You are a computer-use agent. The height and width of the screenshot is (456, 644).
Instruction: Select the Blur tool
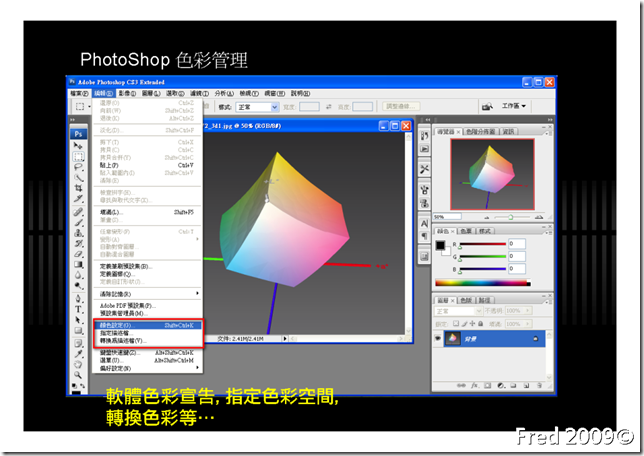click(x=78, y=275)
